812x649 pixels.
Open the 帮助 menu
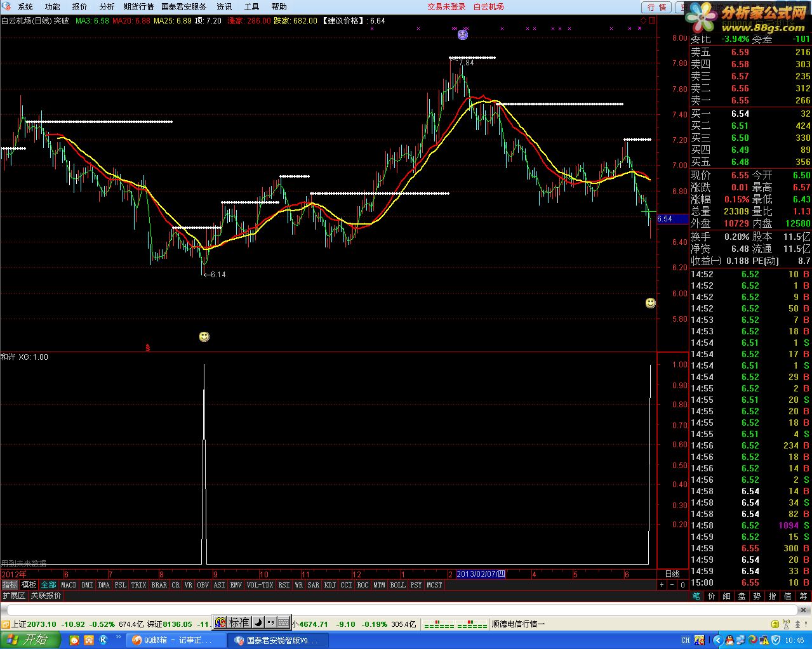click(x=279, y=7)
